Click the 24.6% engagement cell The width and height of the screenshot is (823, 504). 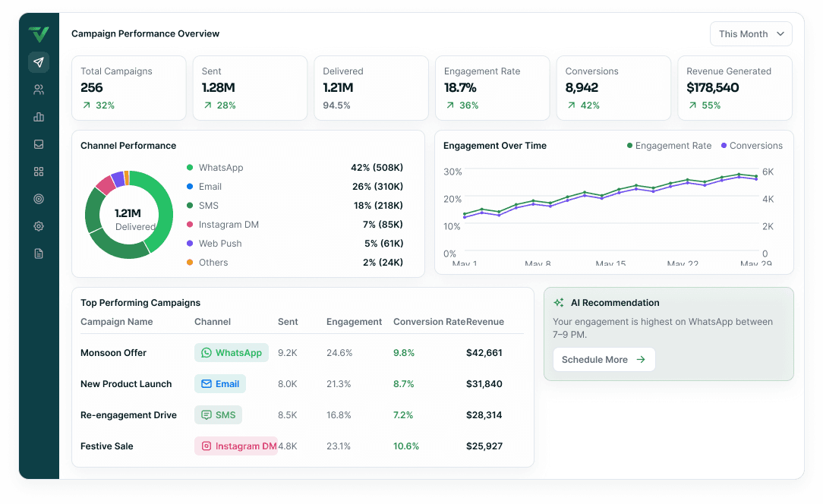(339, 353)
